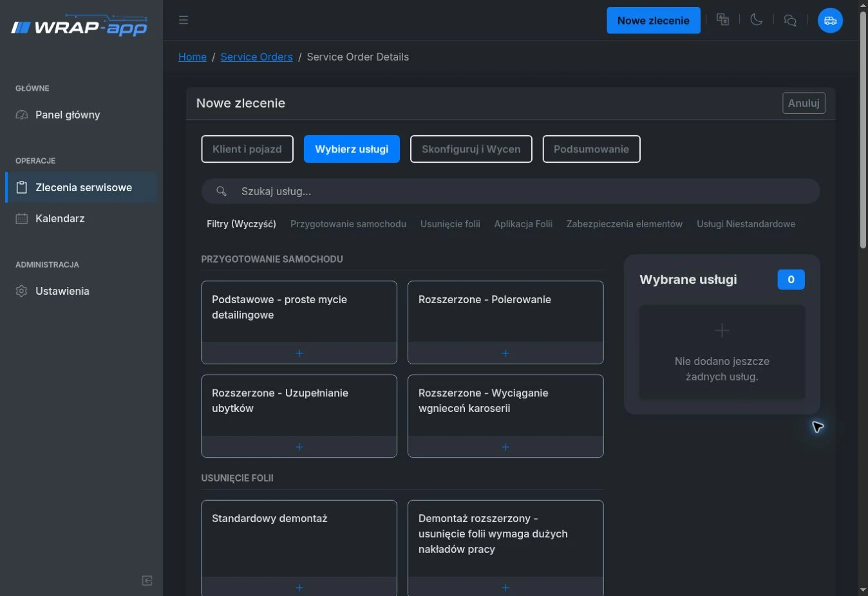This screenshot has height=596, width=868.
Task: Open the Service Orders breadcrumb link
Action: (x=256, y=57)
